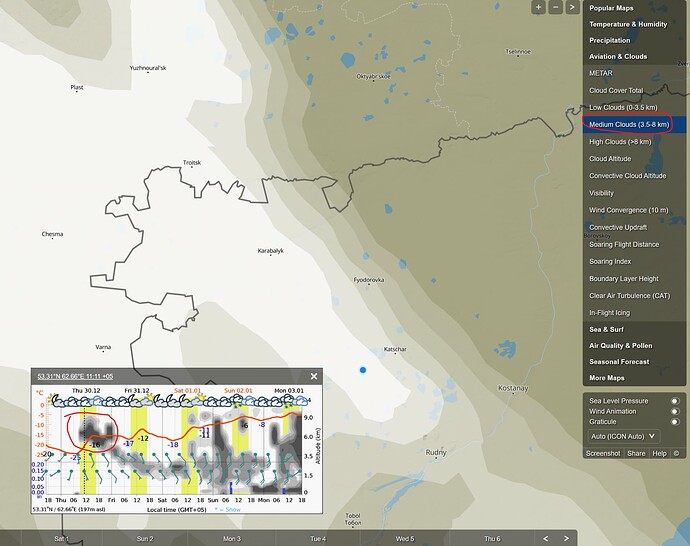Zoom out with the minus button
The width and height of the screenshot is (690, 546).
click(x=555, y=7)
